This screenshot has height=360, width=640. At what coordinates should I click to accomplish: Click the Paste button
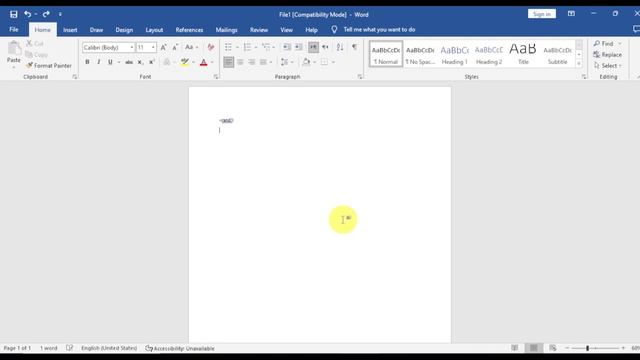tap(14, 53)
